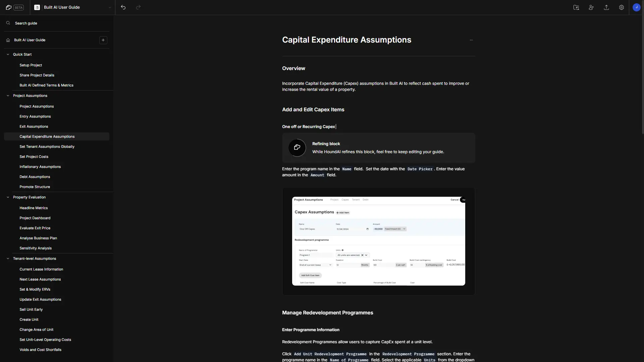644x362 pixels.
Task: Click the settings gear icon
Action: pos(622,7)
